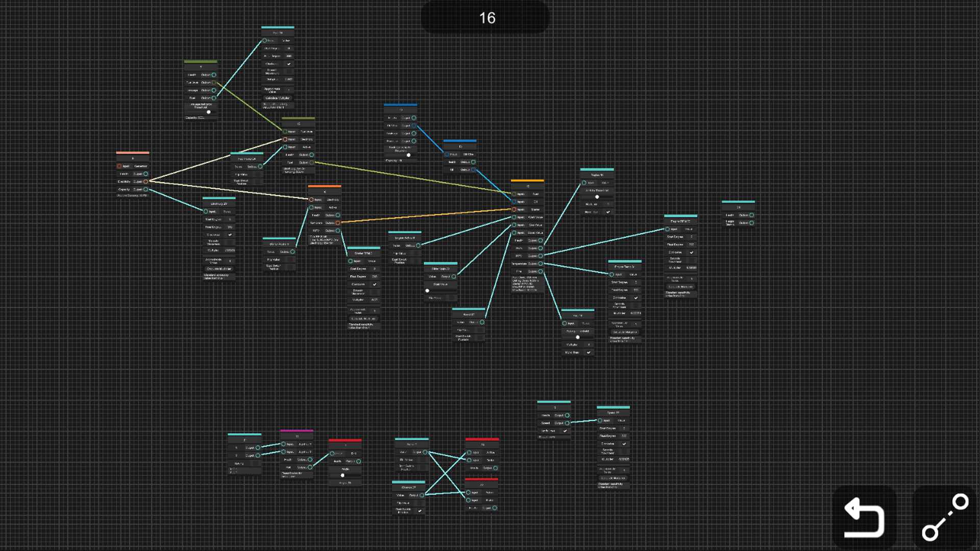980x551 pixels.
Task: Click orange engine node's Starter input port
Action: tap(514, 209)
